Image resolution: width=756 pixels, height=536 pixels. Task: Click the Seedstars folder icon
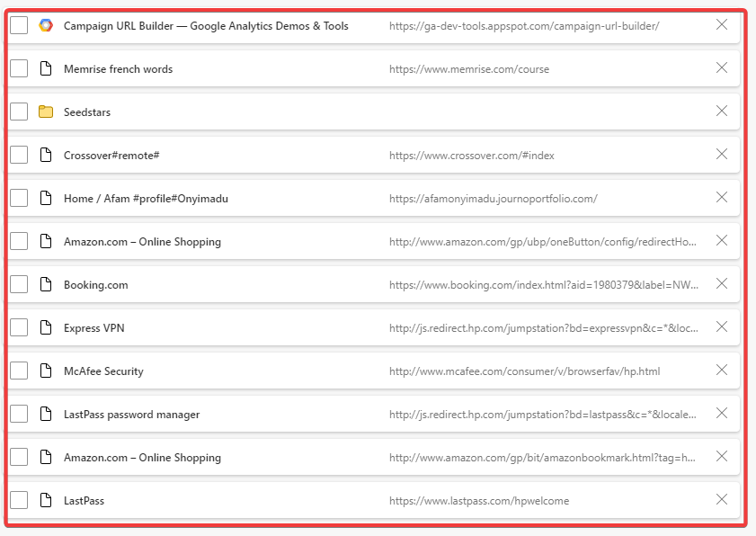click(x=46, y=112)
